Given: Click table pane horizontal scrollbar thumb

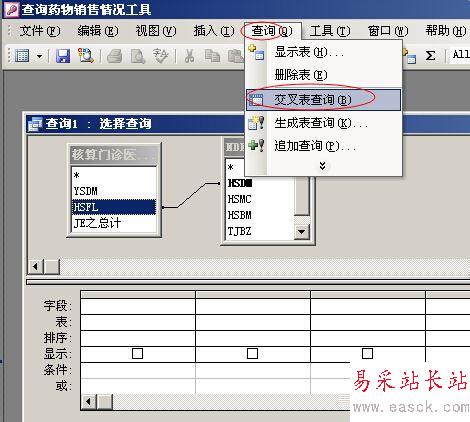Looking at the screenshot, I should point(52,266).
